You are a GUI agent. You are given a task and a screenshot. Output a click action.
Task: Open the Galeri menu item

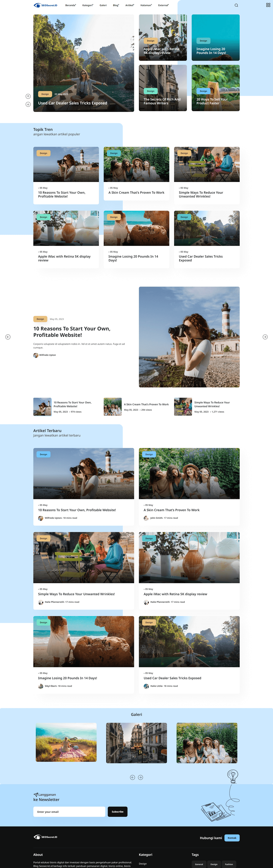[103, 5]
